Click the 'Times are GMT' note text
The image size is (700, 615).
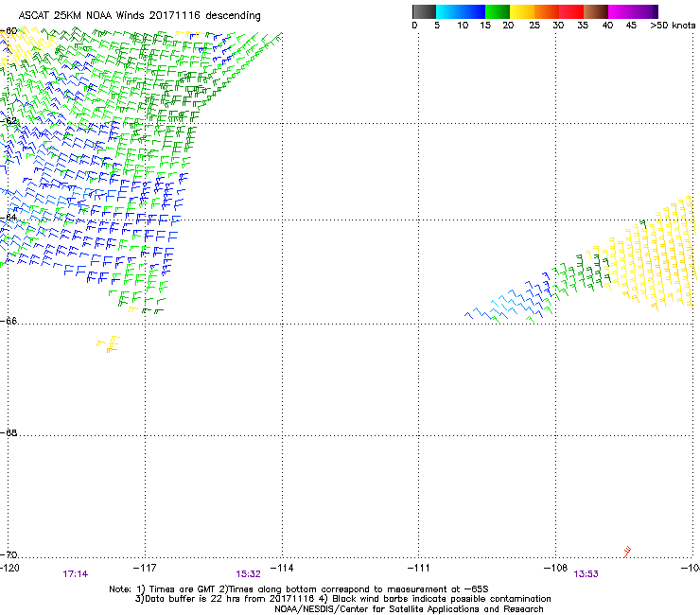[x=191, y=589]
